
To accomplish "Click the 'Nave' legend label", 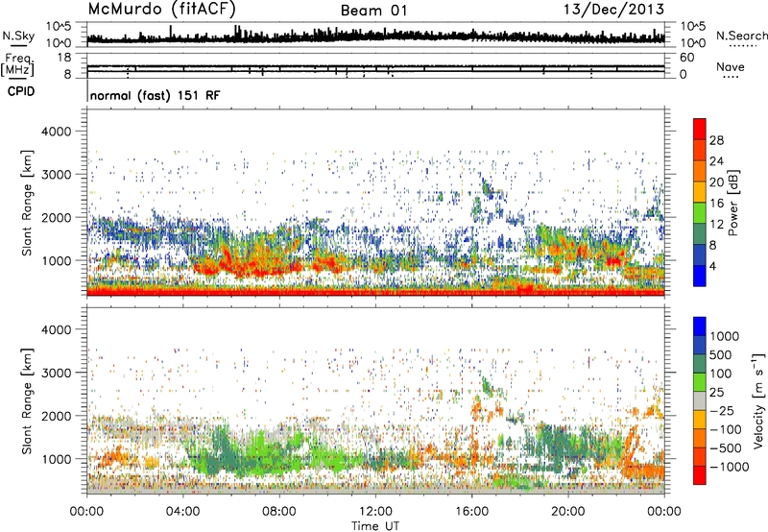I will (x=731, y=67).
